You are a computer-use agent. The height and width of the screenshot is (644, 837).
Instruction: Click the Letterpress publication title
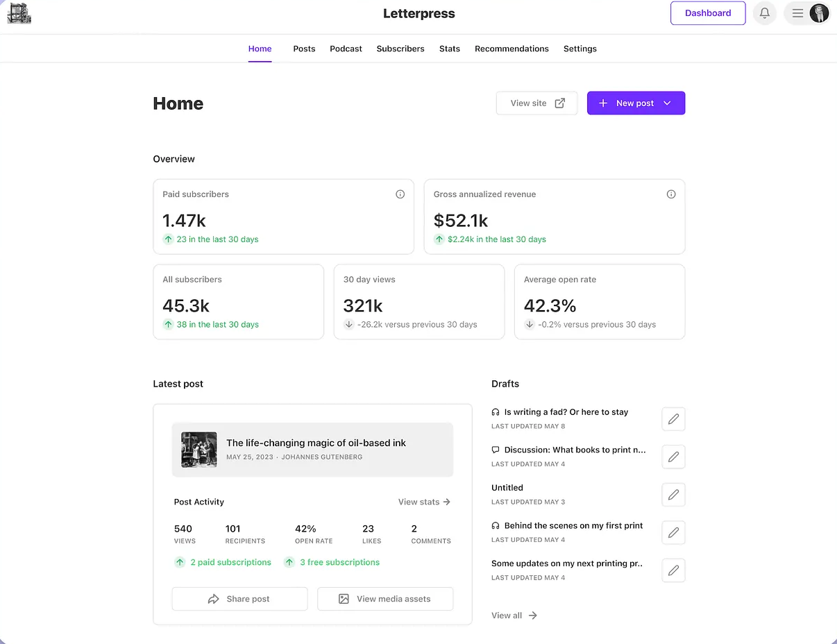click(419, 14)
